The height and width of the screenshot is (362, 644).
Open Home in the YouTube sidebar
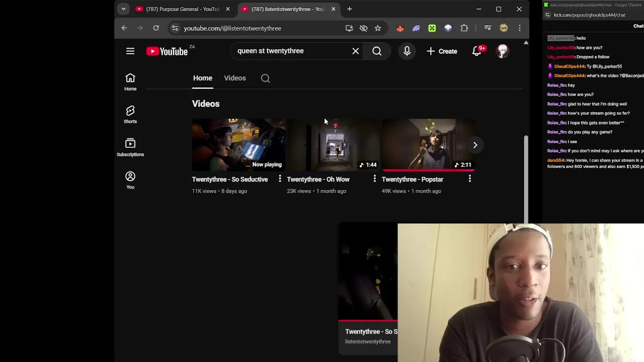(130, 82)
